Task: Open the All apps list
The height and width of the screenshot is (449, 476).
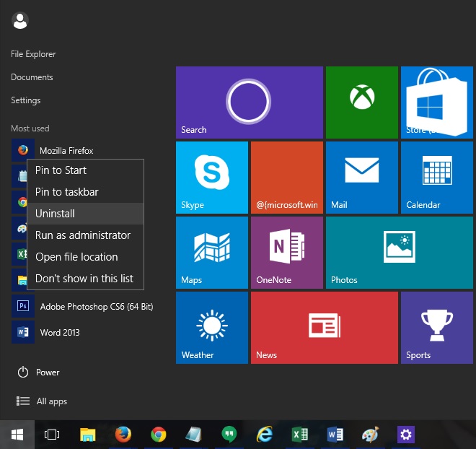Action: tap(42, 401)
